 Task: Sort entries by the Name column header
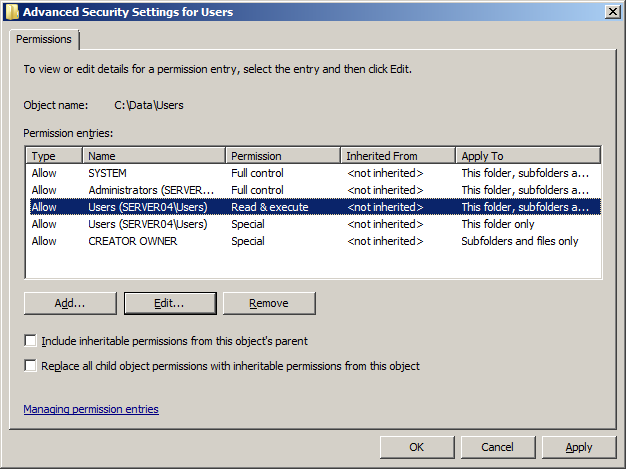point(154,156)
